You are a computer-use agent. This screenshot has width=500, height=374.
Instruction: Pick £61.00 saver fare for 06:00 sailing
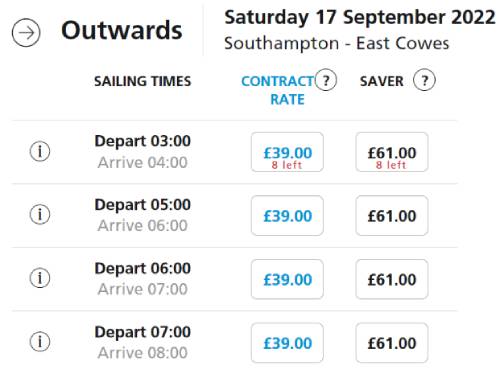click(392, 279)
